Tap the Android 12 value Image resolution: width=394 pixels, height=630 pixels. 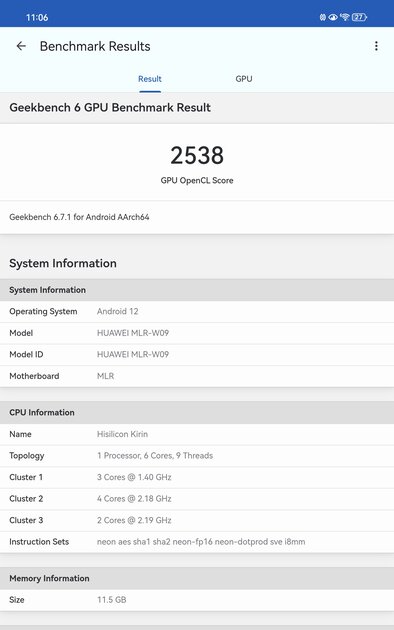pos(117,311)
